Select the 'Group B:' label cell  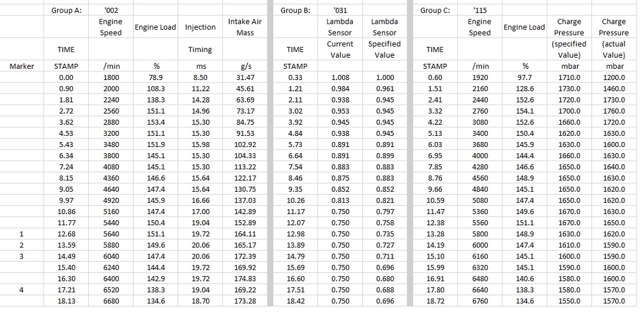(295, 11)
